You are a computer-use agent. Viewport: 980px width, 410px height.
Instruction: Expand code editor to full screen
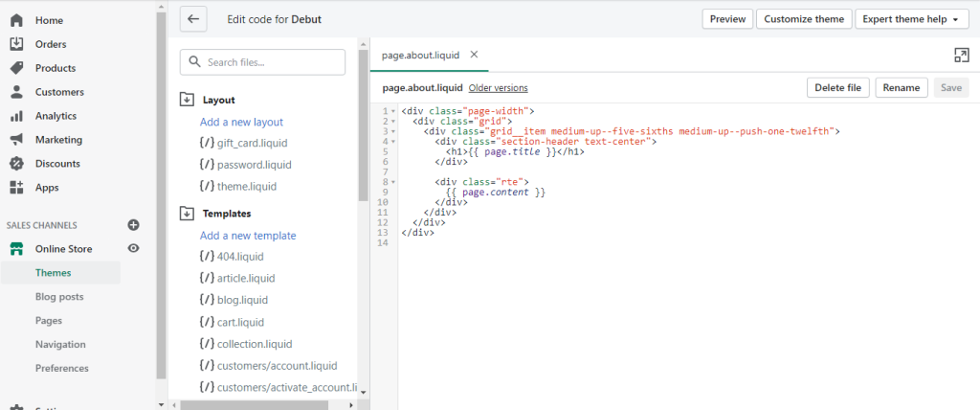coord(961,56)
